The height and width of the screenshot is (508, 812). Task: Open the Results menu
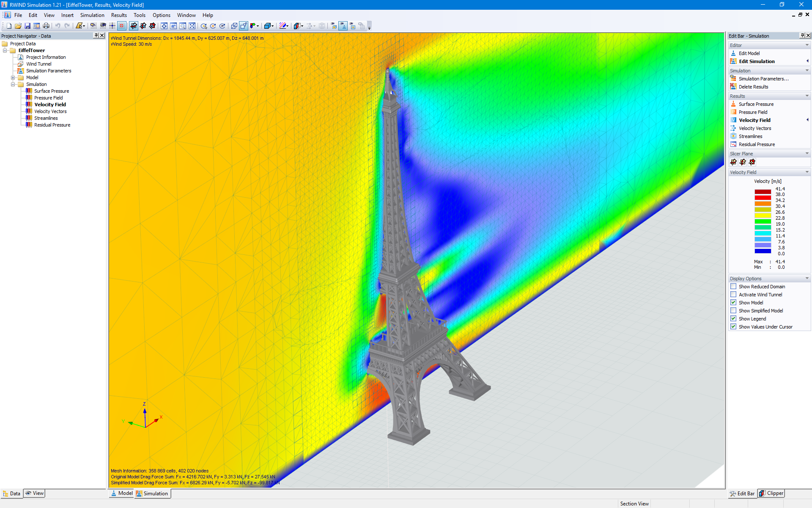119,15
